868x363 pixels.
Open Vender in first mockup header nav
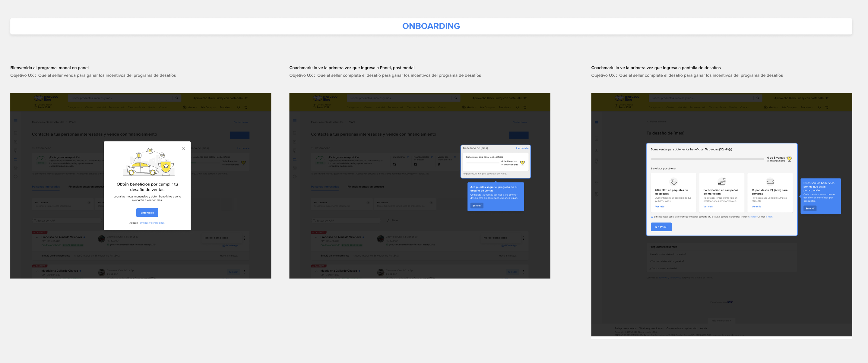pyautogui.click(x=152, y=107)
